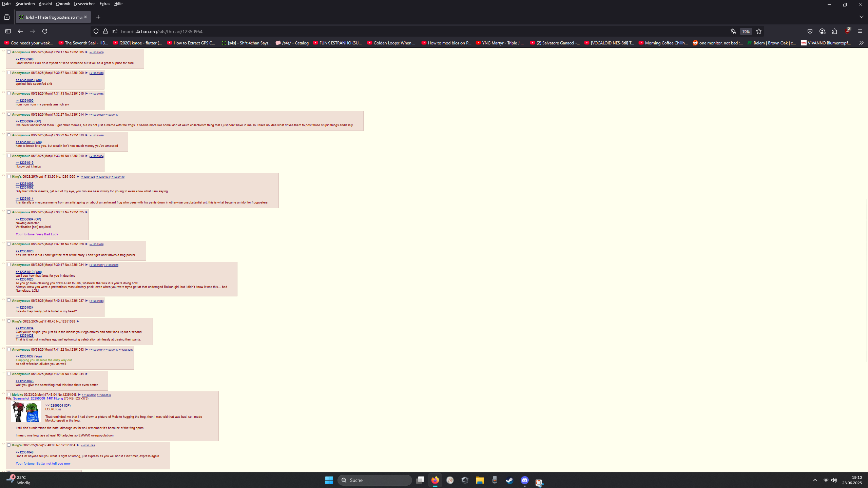This screenshot has width=868, height=488.
Task: Open the site permissions icon in the address bar
Action: (x=115, y=31)
